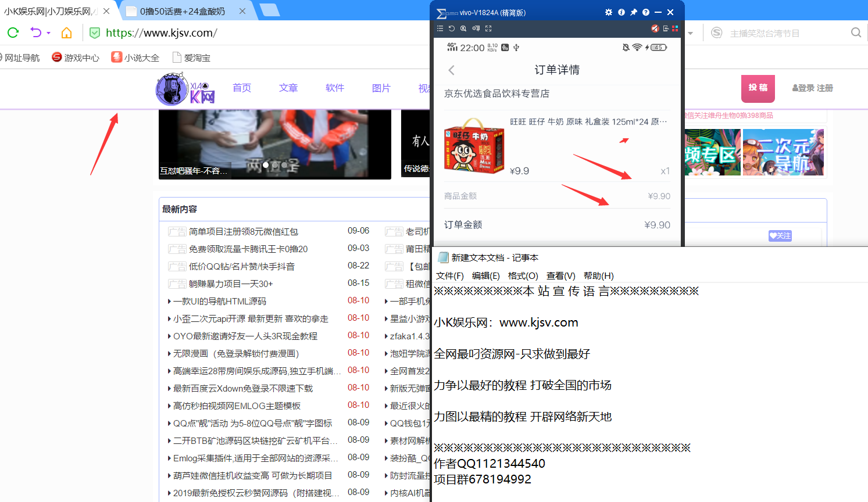Open the 游戏中心 bookmark icon
The height and width of the screenshot is (502, 868).
[x=56, y=58]
